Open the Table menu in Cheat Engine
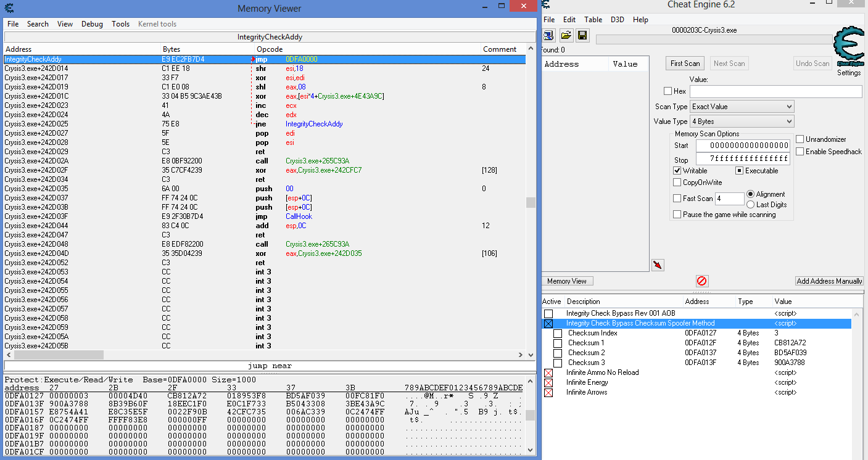868x460 pixels. [x=593, y=20]
